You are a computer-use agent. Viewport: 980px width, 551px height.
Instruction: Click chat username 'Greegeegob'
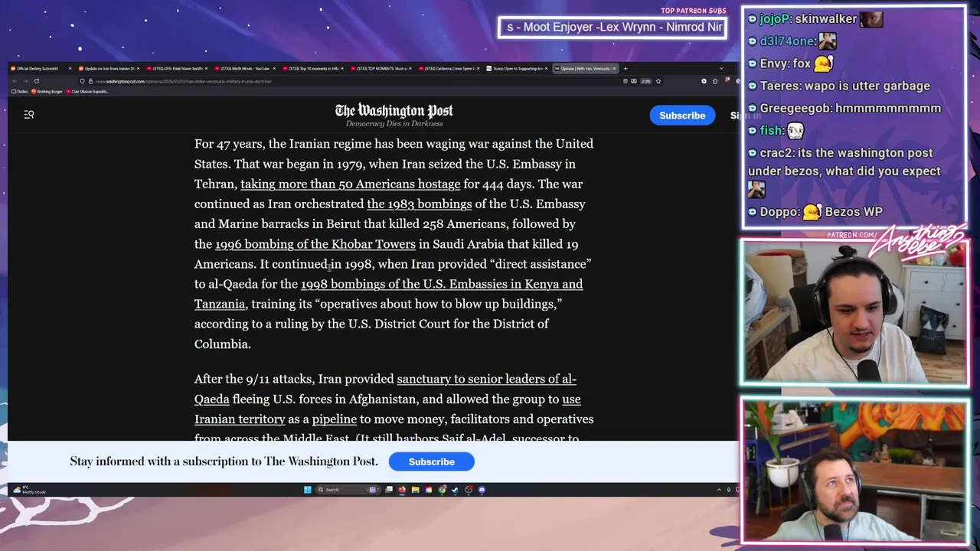point(795,108)
